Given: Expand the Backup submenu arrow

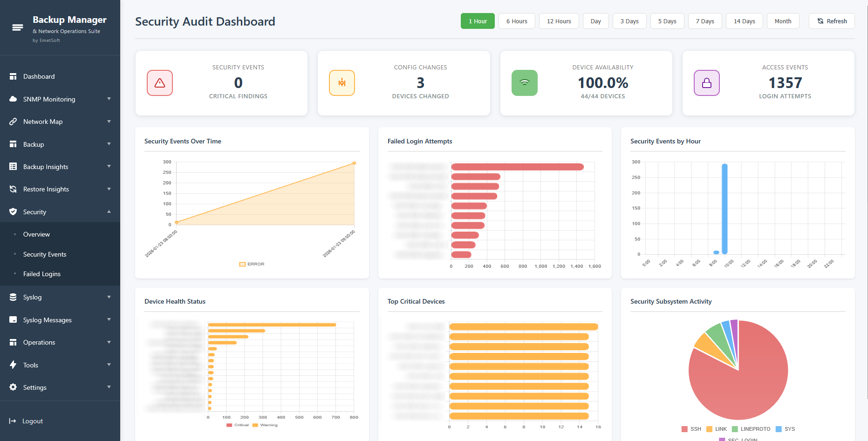Looking at the screenshot, I should point(109,144).
